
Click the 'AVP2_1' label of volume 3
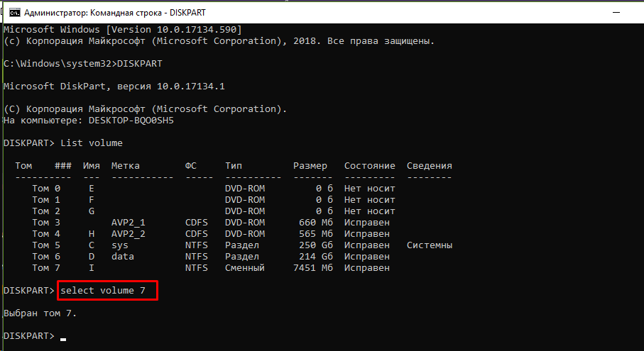pyautogui.click(x=128, y=223)
